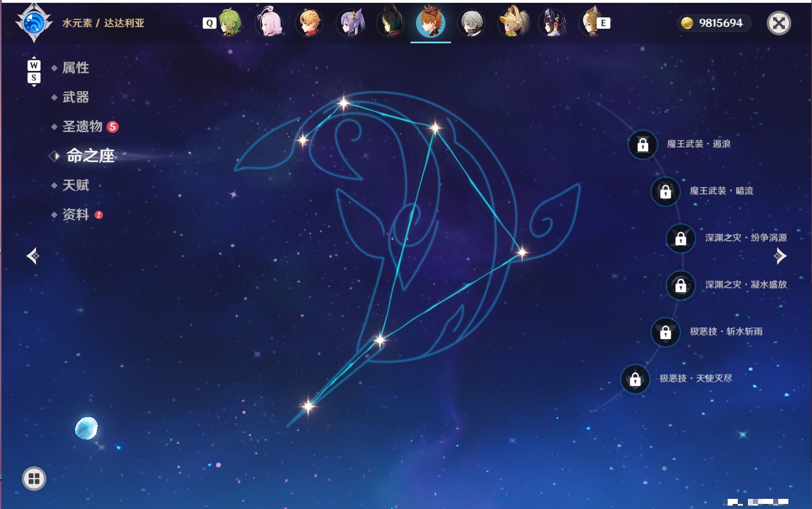Click the Q previous-character key icon
Image resolution: width=812 pixels, height=509 pixels.
[x=209, y=23]
